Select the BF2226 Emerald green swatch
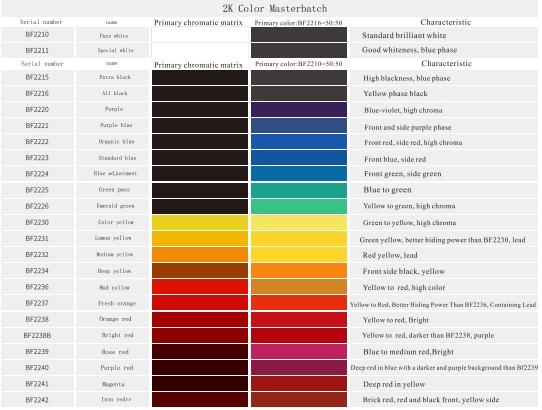Viewport: 542px width, 410px height. pos(299,206)
